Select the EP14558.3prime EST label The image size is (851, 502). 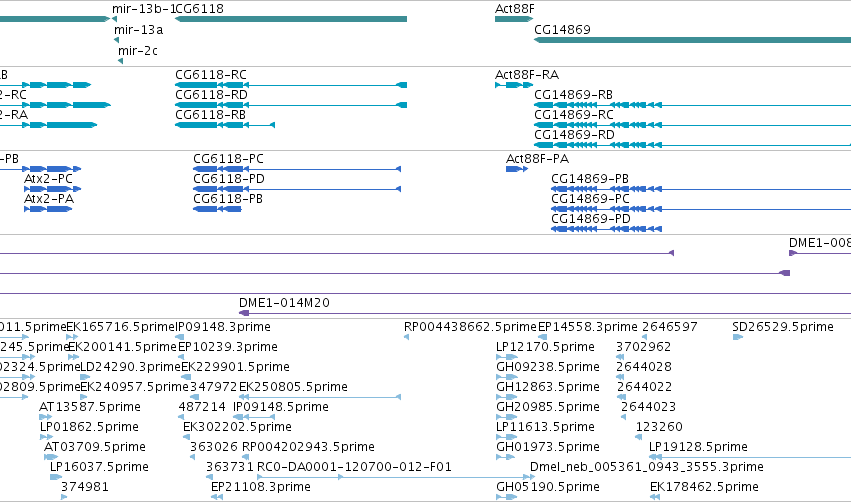click(x=588, y=327)
